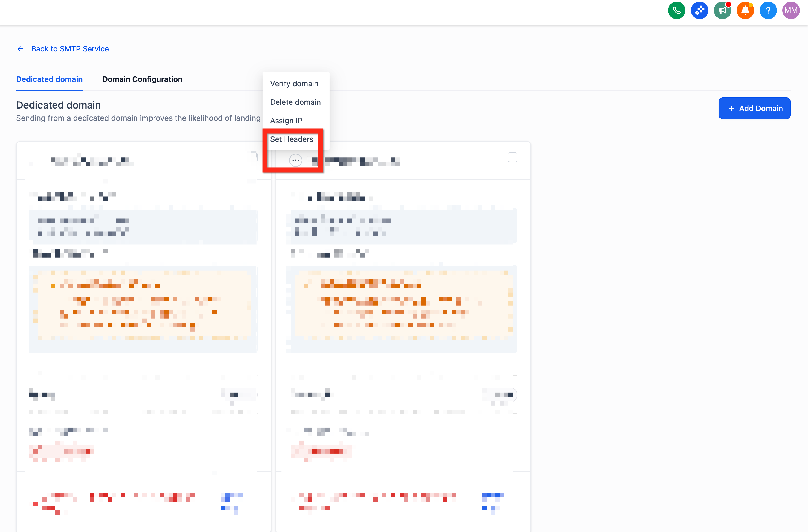Open the notifications bell icon
This screenshot has height=532, width=808.
click(745, 10)
